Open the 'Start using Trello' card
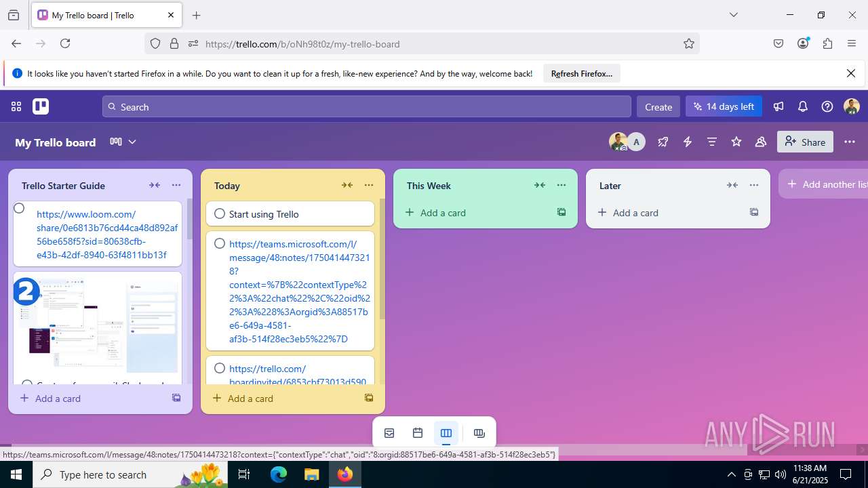The image size is (868, 488). [290, 213]
